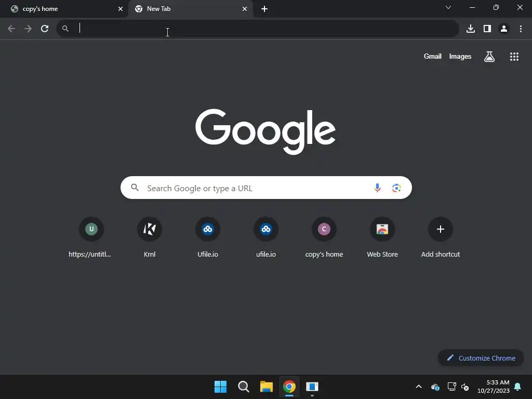
Task: Open the blue window app in taskbar
Action: [x=312, y=387]
